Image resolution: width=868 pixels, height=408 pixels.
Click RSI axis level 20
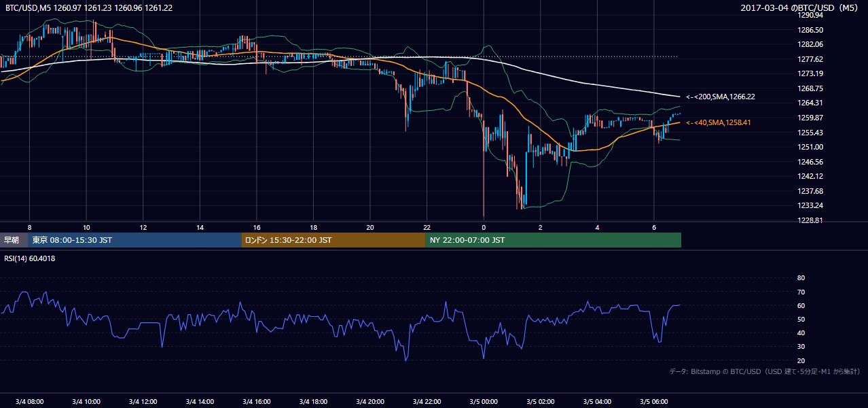(801, 360)
